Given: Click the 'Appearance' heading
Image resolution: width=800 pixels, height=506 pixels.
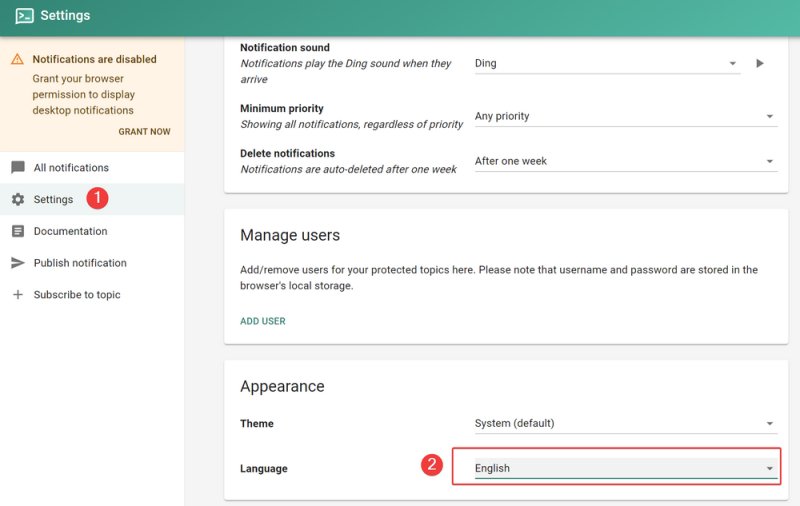Looking at the screenshot, I should 282,387.
